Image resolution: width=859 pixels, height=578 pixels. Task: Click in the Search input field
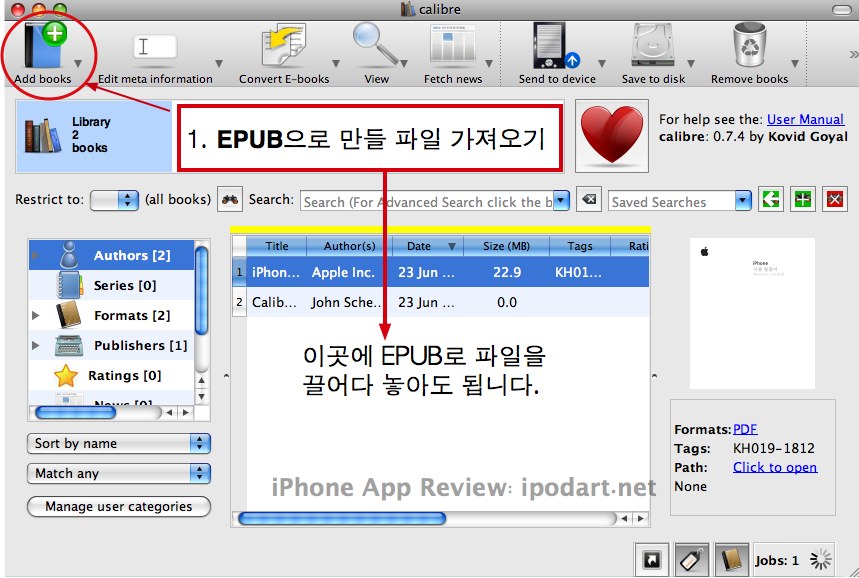427,201
